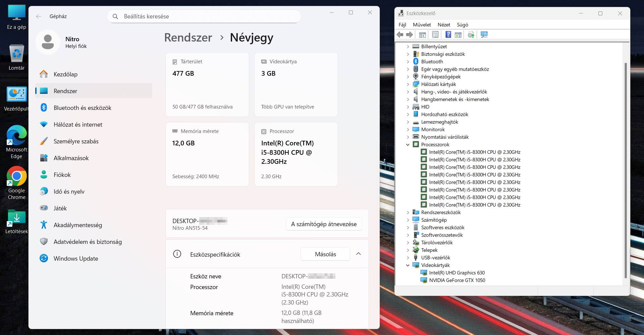
Task: Expand the Biztonsági eszközök node
Action: [x=408, y=54]
